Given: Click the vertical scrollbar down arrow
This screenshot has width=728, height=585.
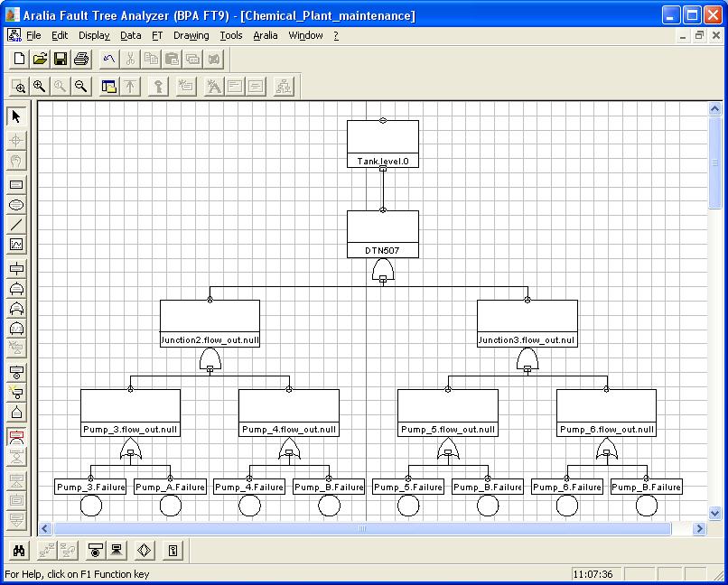Looking at the screenshot, I should click(x=715, y=512).
